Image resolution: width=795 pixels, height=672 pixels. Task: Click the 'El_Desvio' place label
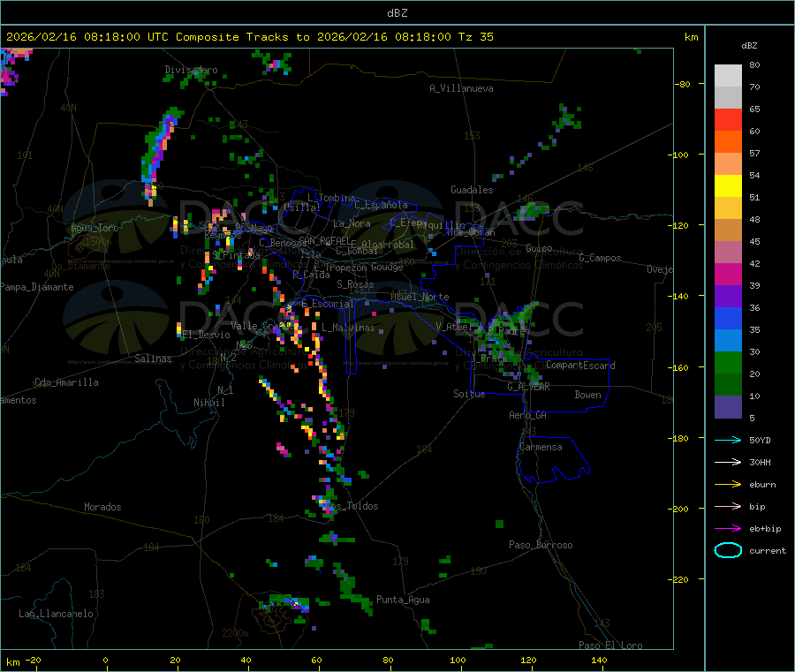[x=207, y=335]
